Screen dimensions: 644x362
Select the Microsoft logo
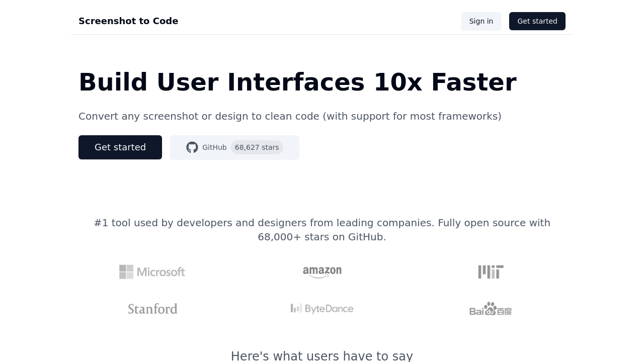[152, 271]
